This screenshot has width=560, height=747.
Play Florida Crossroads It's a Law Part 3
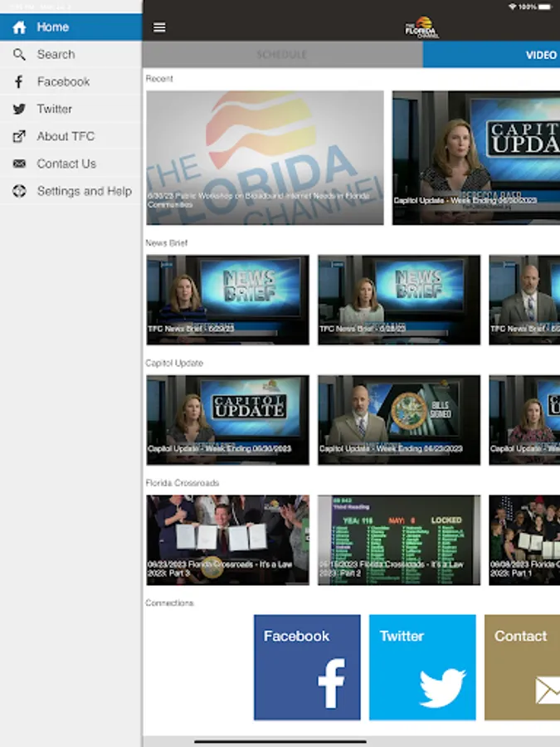click(x=227, y=539)
